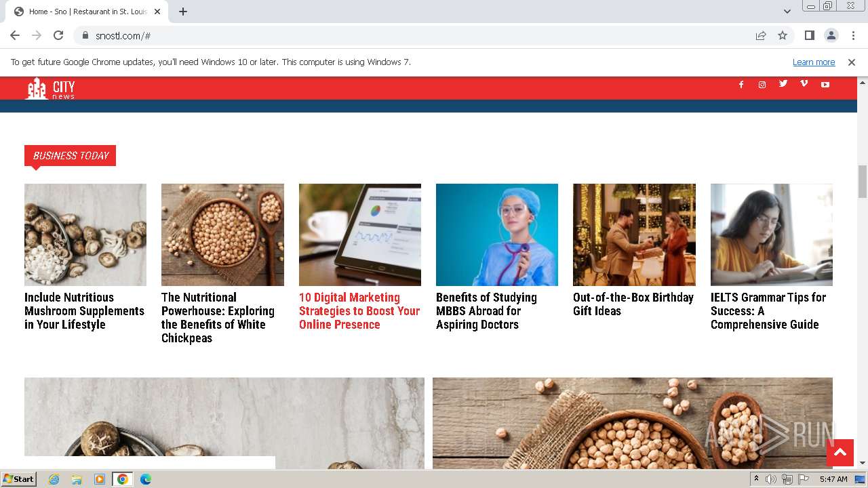
Task: Open a new browser tab
Action: pyautogui.click(x=183, y=12)
